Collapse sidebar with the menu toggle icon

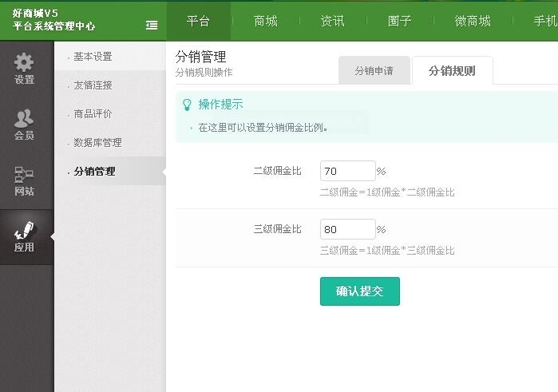coord(152,26)
